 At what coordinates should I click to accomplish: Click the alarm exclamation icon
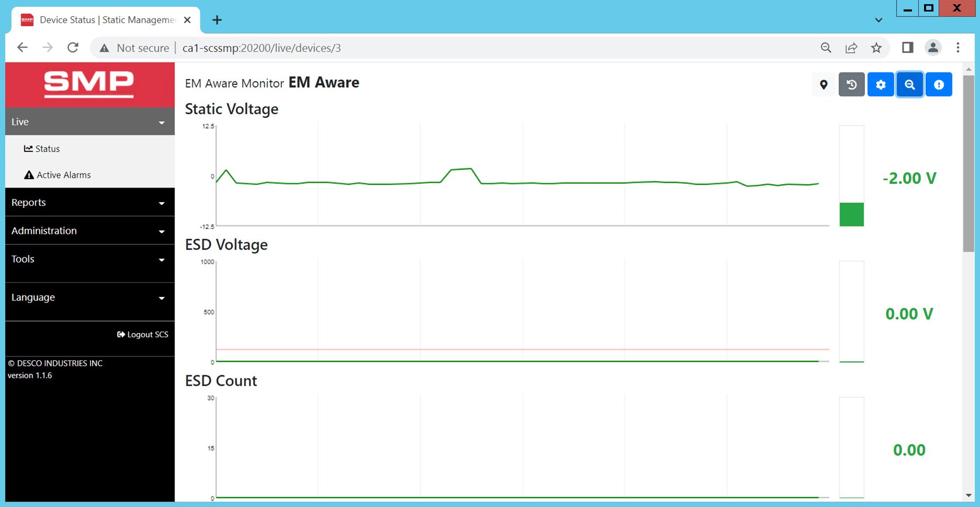coord(939,84)
